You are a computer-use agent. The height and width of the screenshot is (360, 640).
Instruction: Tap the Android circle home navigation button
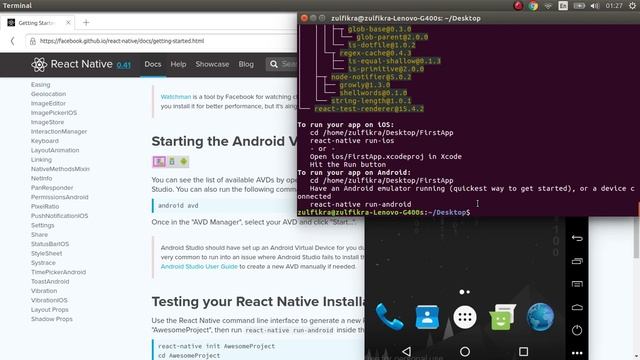[464, 351]
